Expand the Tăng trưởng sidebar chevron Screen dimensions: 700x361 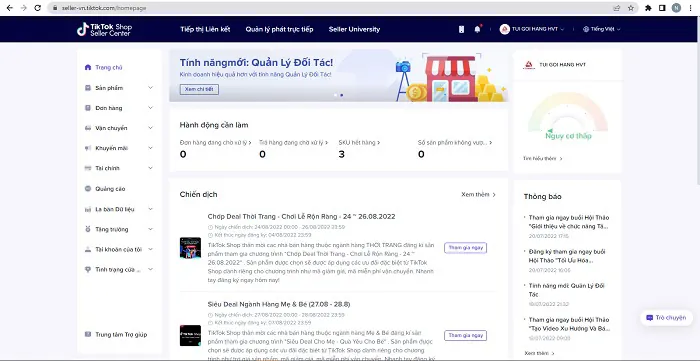150,229
